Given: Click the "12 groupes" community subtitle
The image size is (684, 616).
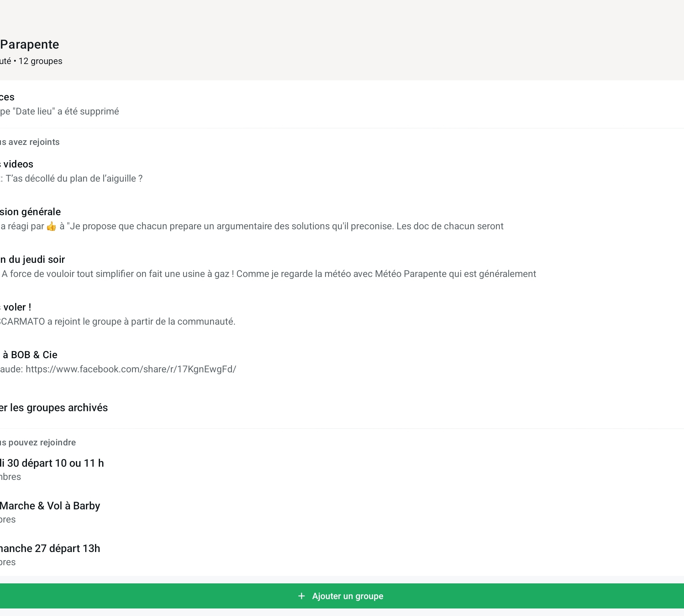Looking at the screenshot, I should pyautogui.click(x=40, y=61).
